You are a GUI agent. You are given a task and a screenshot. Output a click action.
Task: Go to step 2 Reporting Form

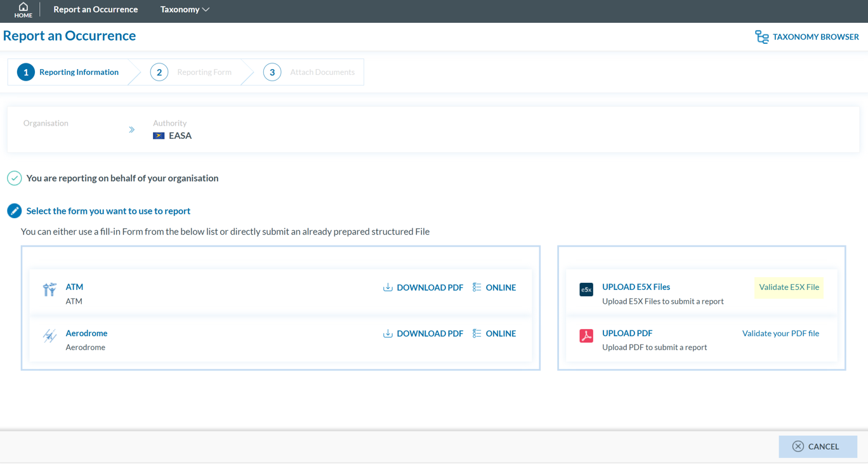(x=192, y=72)
